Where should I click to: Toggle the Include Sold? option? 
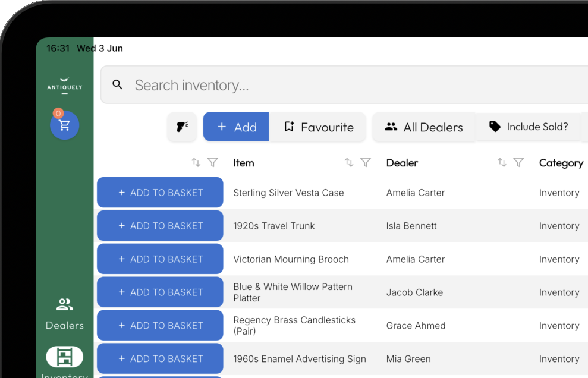click(529, 127)
